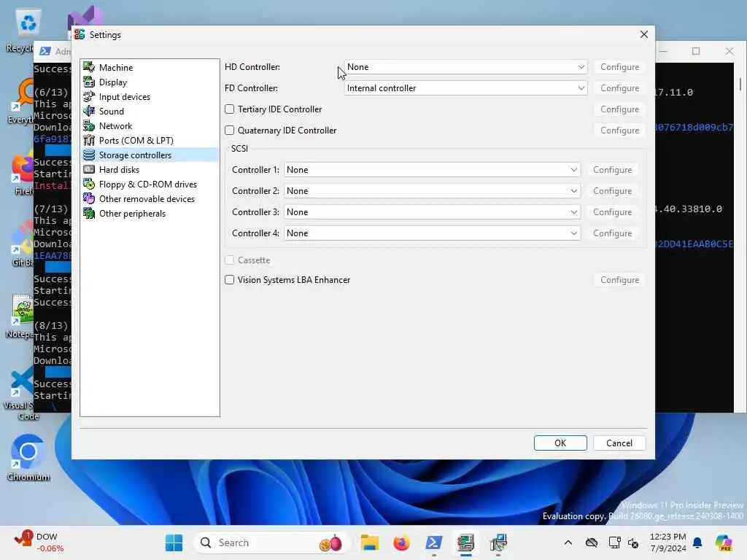The image size is (747, 560).
Task: Close the Settings dialog
Action: 644,34
